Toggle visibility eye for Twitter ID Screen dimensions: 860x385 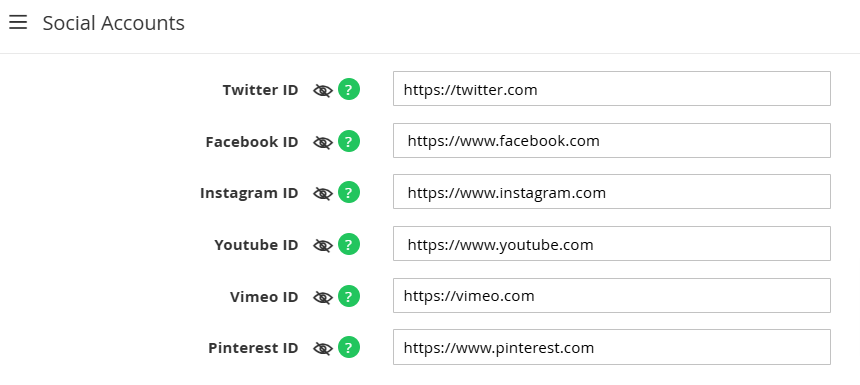pos(323,90)
